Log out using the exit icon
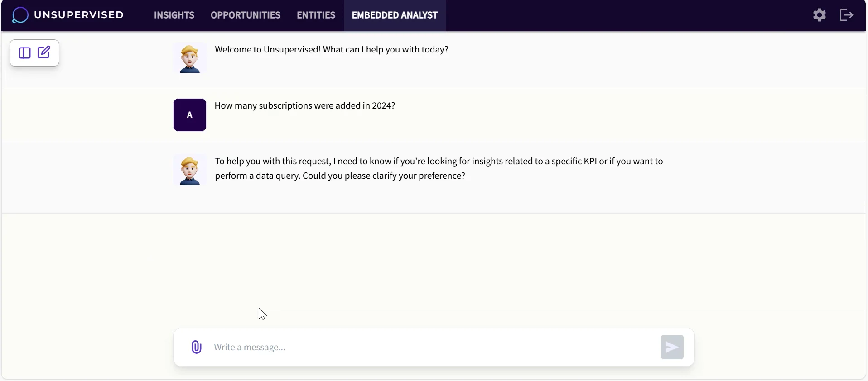The width and height of the screenshot is (868, 381). (846, 15)
